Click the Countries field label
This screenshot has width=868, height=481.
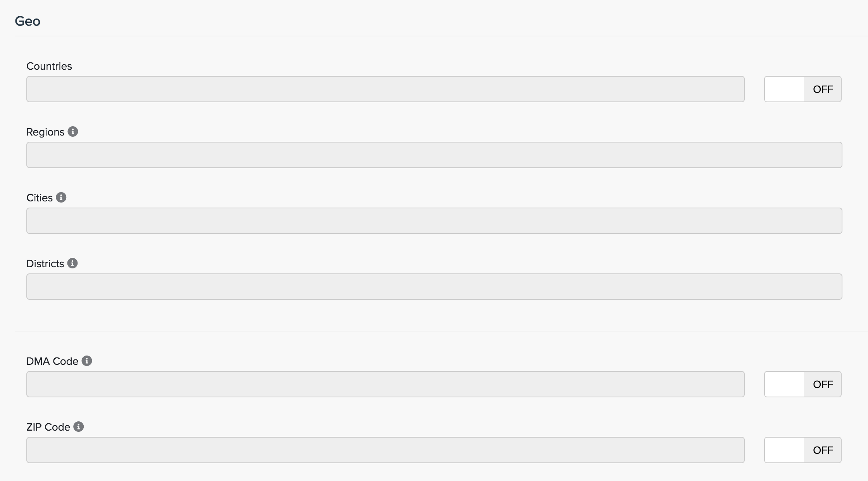49,66
